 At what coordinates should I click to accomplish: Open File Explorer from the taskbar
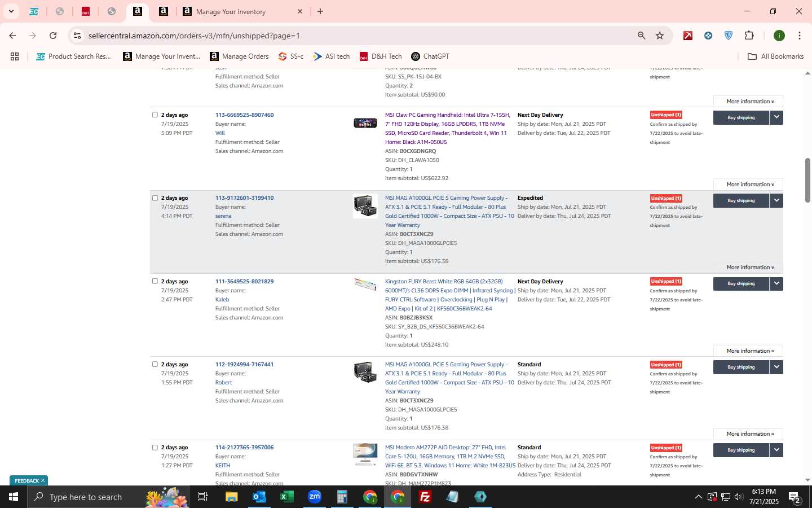coord(232,497)
